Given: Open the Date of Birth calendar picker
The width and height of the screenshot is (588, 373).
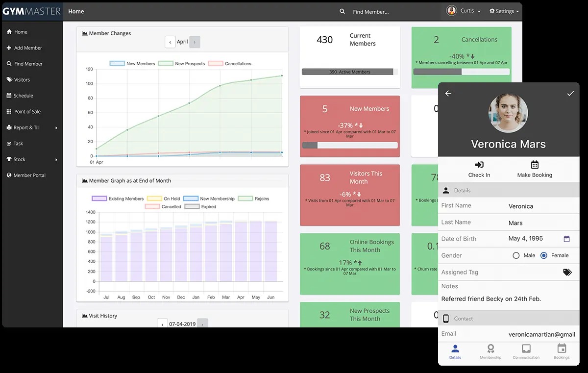Looking at the screenshot, I should pos(567,239).
